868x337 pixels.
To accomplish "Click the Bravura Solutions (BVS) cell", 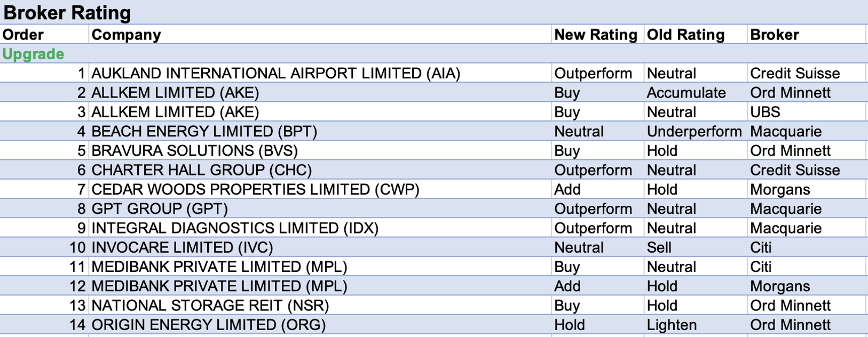I will [194, 151].
